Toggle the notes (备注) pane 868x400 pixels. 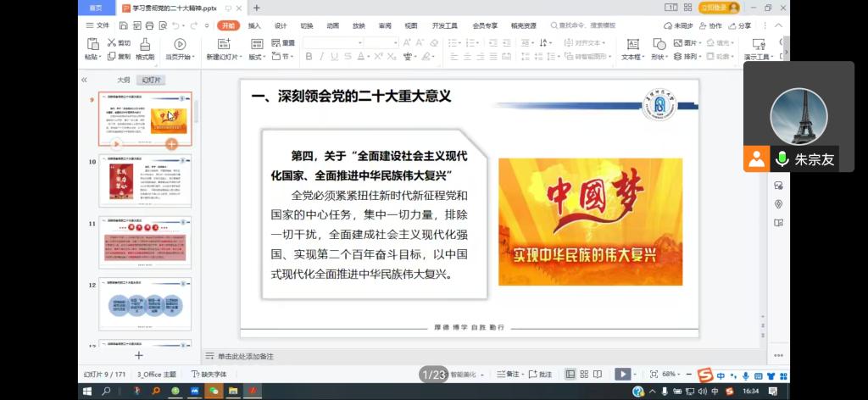[511, 374]
